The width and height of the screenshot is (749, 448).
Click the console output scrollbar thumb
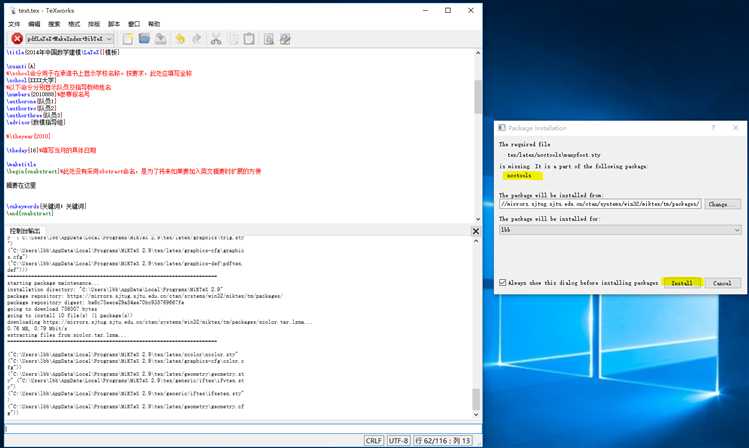tap(476, 399)
